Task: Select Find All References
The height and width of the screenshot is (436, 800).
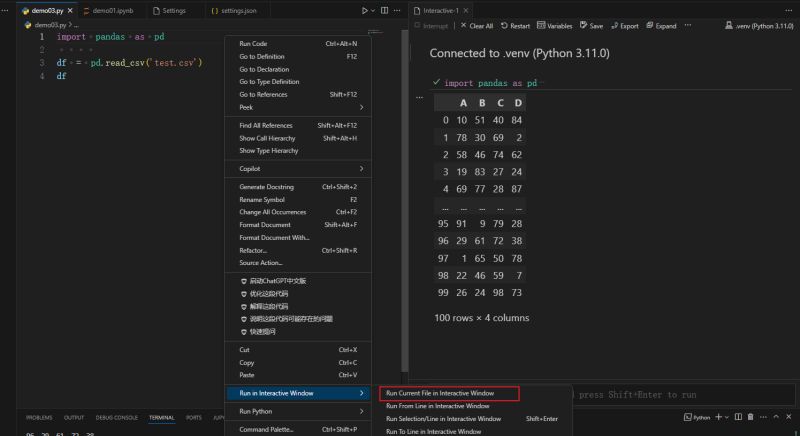Action: (298, 125)
